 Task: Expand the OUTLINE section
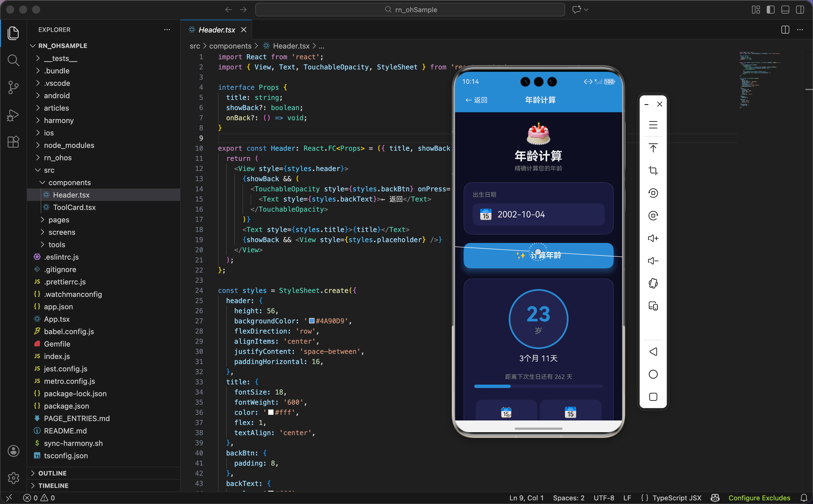click(52, 473)
